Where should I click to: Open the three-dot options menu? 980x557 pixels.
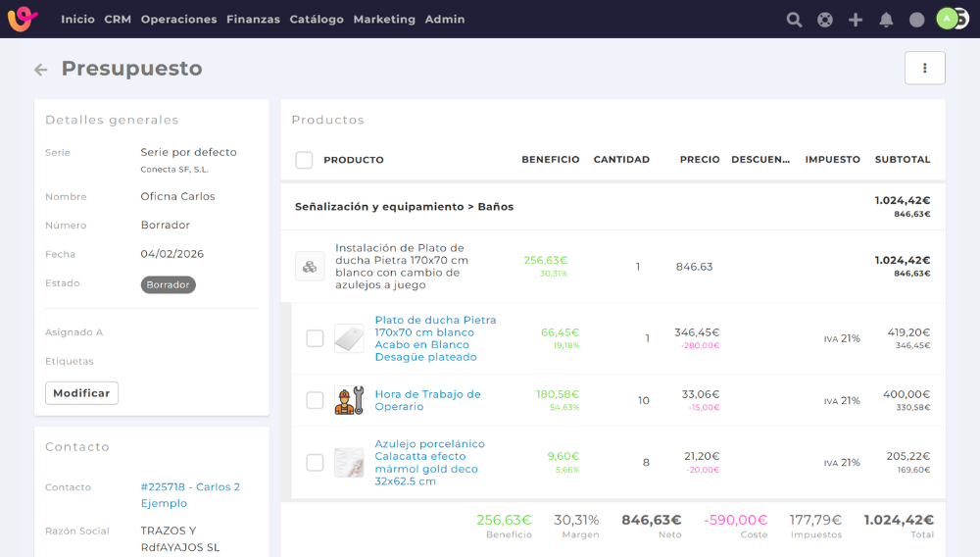924,68
